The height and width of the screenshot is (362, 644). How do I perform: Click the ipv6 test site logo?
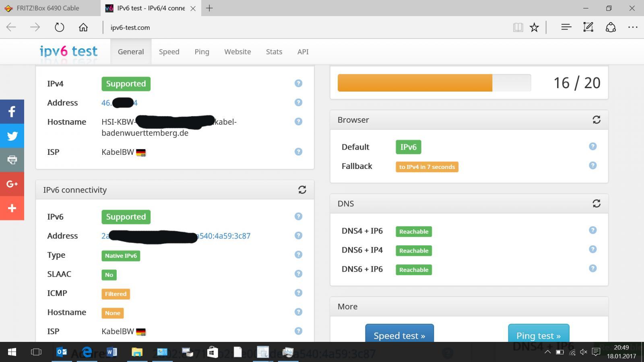(x=68, y=51)
